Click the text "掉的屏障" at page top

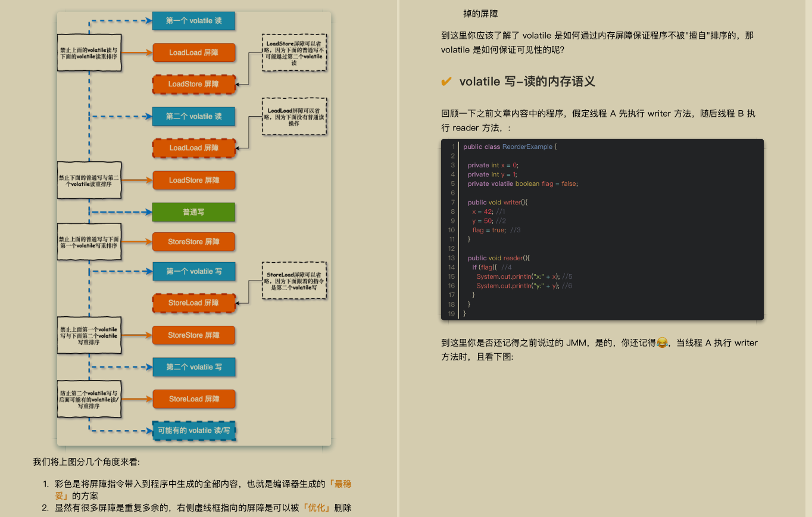point(481,13)
